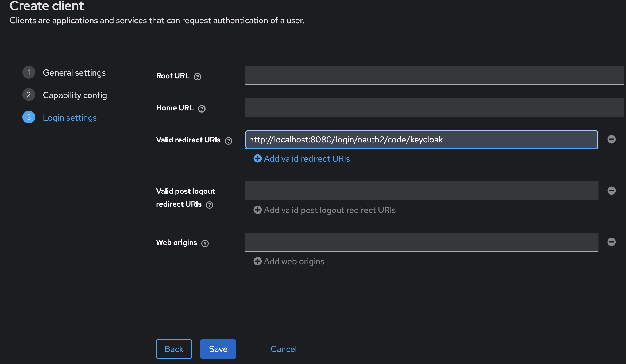Select the Login settings step
The width and height of the screenshot is (626, 364).
pyautogui.click(x=70, y=118)
